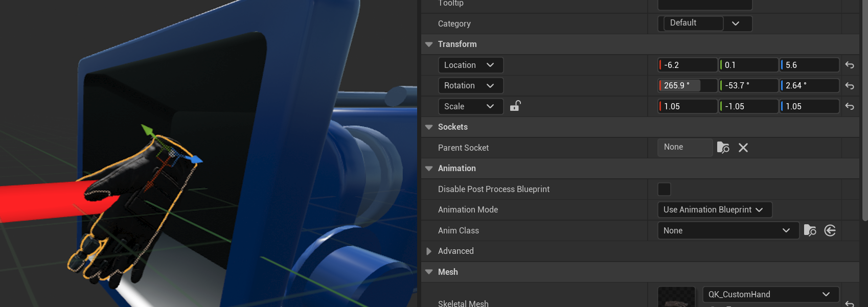Edit Location Z value 5.6
Viewport: 868px width, 307px height.
click(x=809, y=65)
